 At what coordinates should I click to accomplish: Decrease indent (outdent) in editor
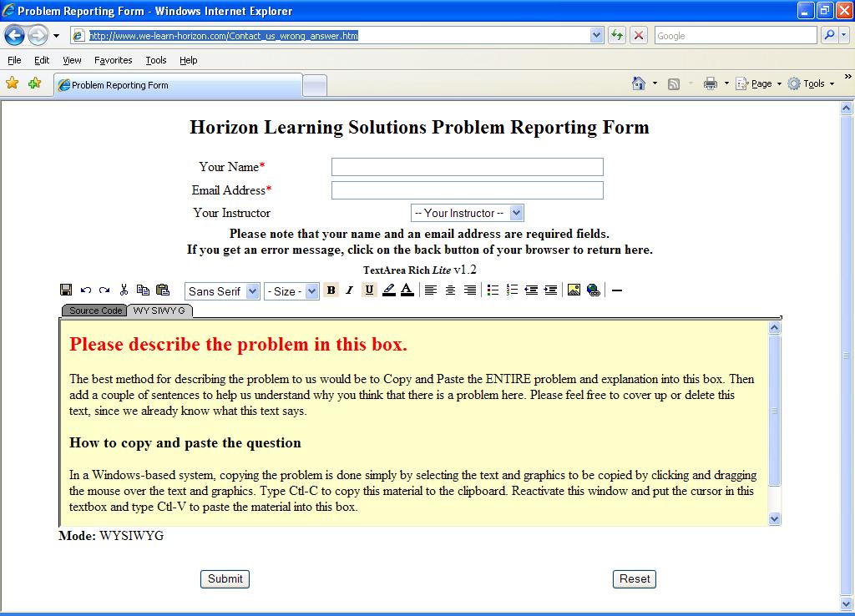tap(531, 290)
